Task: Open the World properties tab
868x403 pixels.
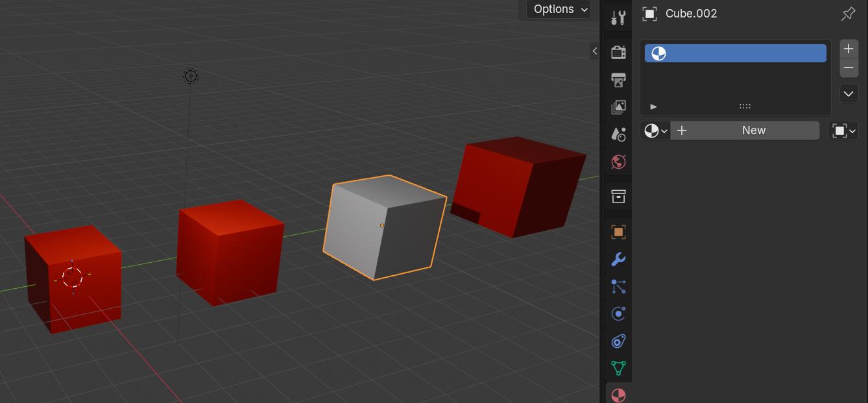Action: 618,162
